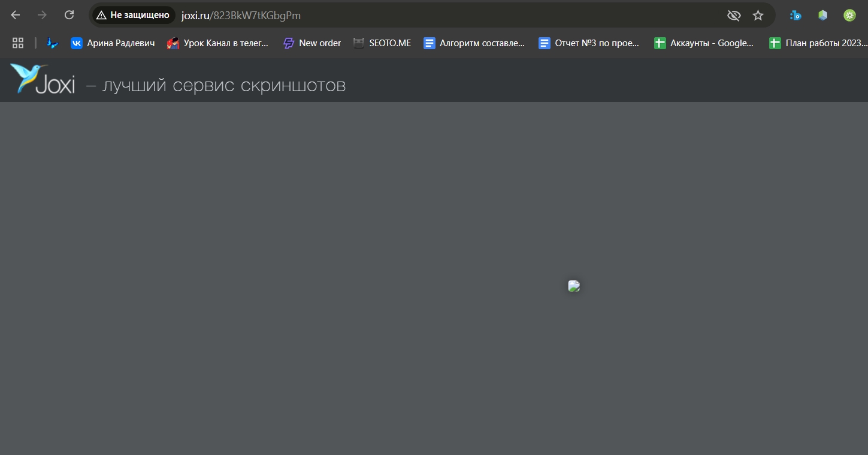
Task: Click the blue robot extension icon
Action: pos(796,16)
